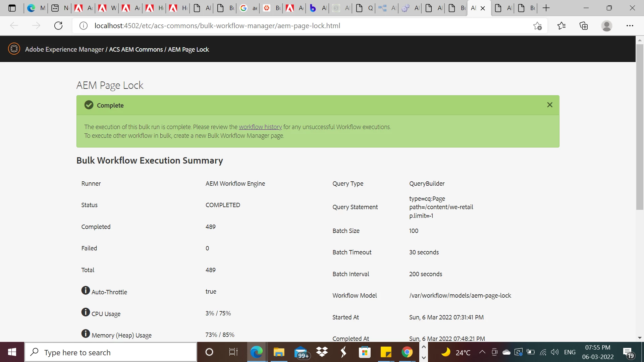Screen dimensions: 644x362
Task: Open a new browser tab
Action: [546, 8]
